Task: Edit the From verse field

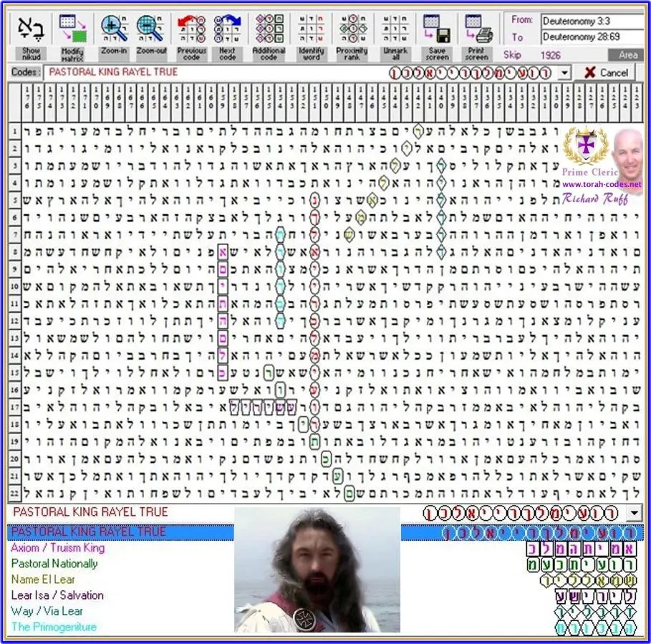Action: [593, 21]
